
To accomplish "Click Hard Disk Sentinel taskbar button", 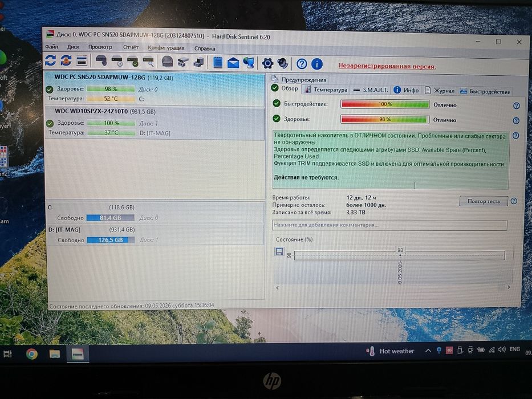I will coord(78,354).
